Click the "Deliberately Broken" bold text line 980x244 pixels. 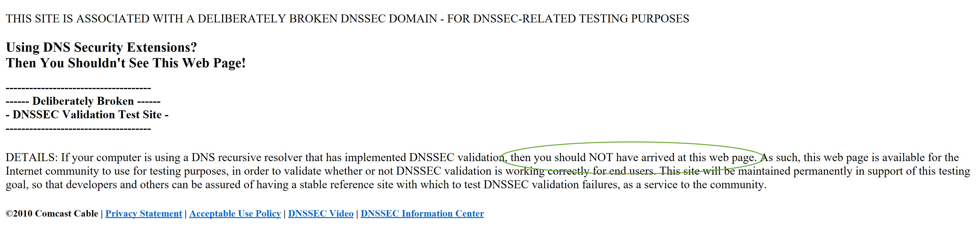coord(83,101)
